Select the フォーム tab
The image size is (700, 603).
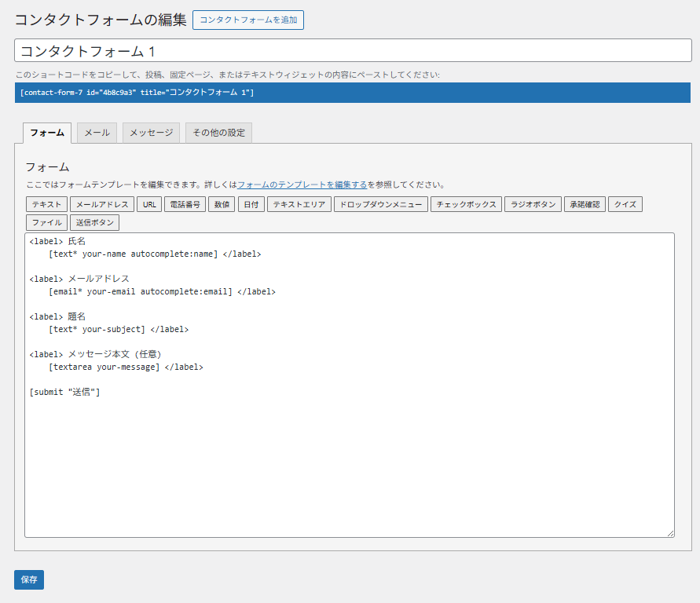tap(47, 133)
